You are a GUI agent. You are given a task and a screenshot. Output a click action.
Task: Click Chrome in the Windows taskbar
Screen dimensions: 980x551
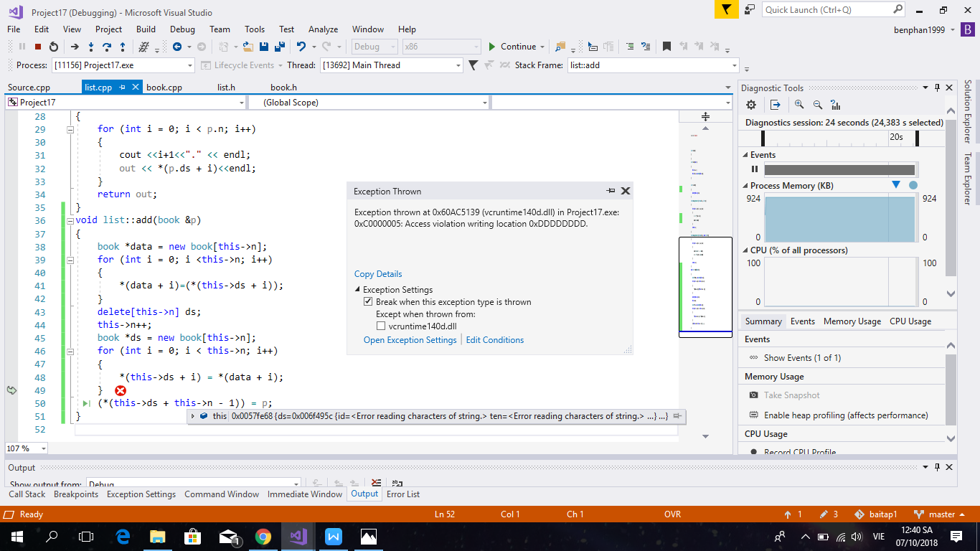tap(263, 537)
